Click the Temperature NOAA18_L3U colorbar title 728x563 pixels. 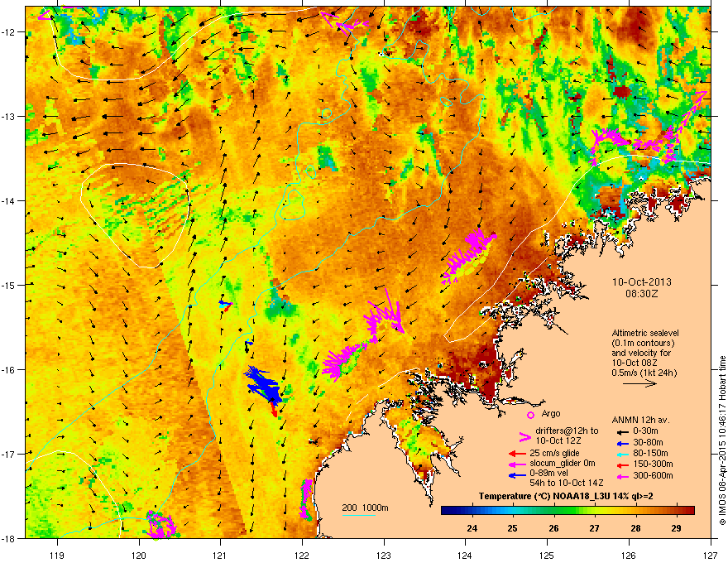coord(566,497)
